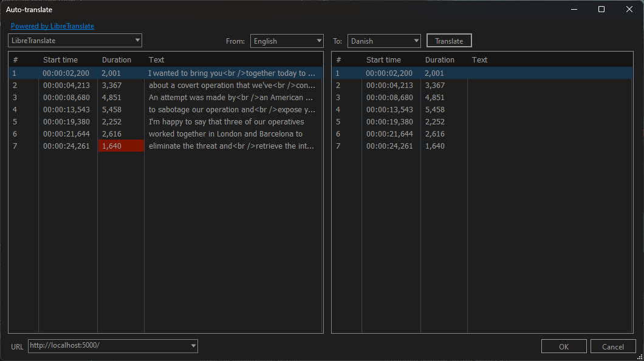Click the Duration column header on the left
Viewport: 644px width, 361px height.
pos(117,59)
